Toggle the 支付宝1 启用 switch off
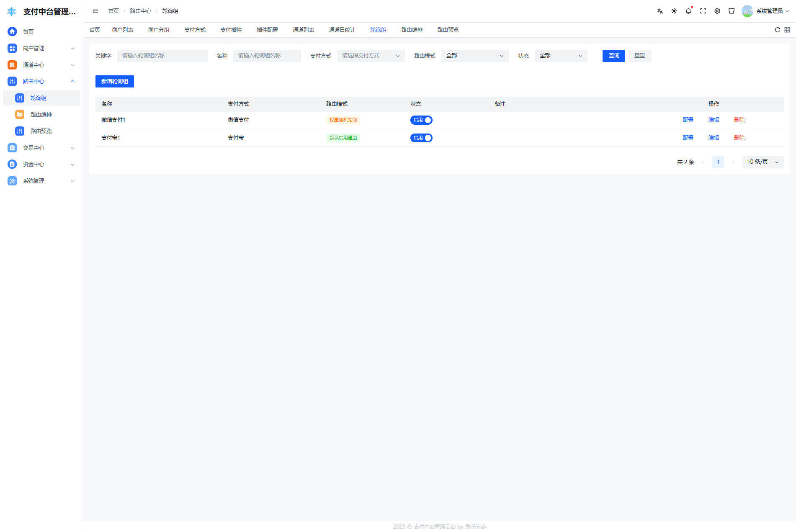Screen dimensions: 796x532 (x=421, y=138)
